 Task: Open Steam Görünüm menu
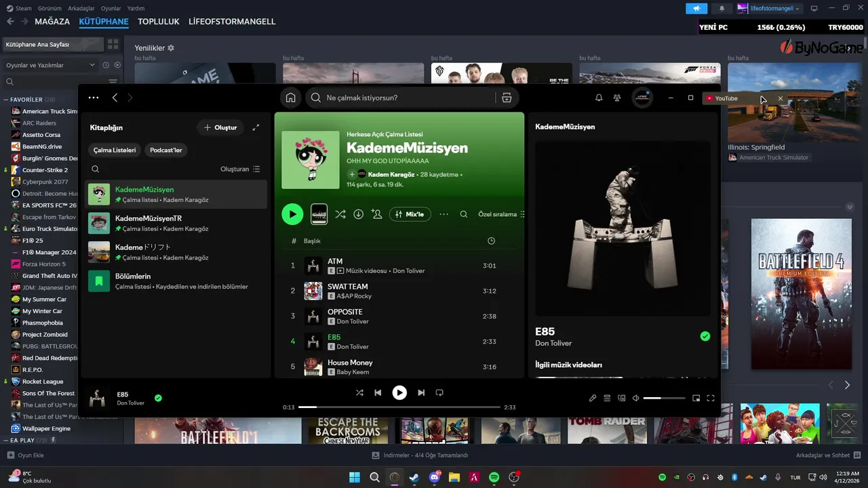50,8
